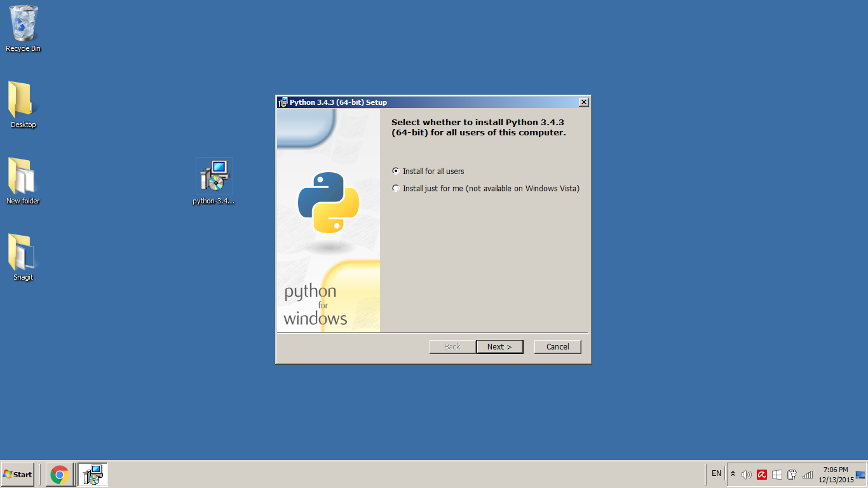
Task: Open the network signal bars tray icon
Action: (808, 475)
